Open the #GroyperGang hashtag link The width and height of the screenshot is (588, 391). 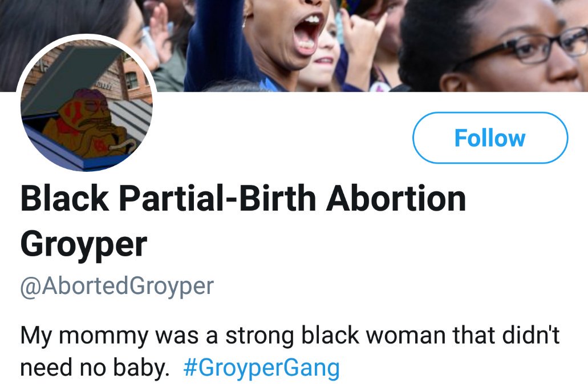click(261, 368)
